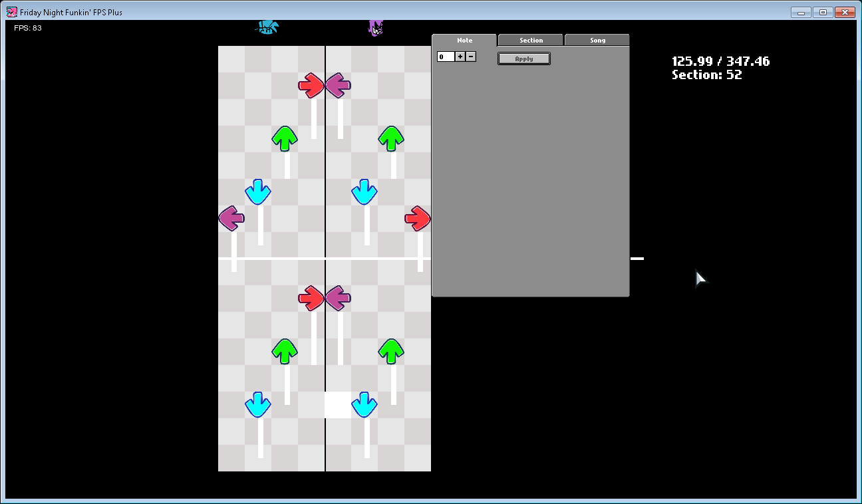Switch to the Note tab
This screenshot has height=504, width=862.
click(464, 41)
